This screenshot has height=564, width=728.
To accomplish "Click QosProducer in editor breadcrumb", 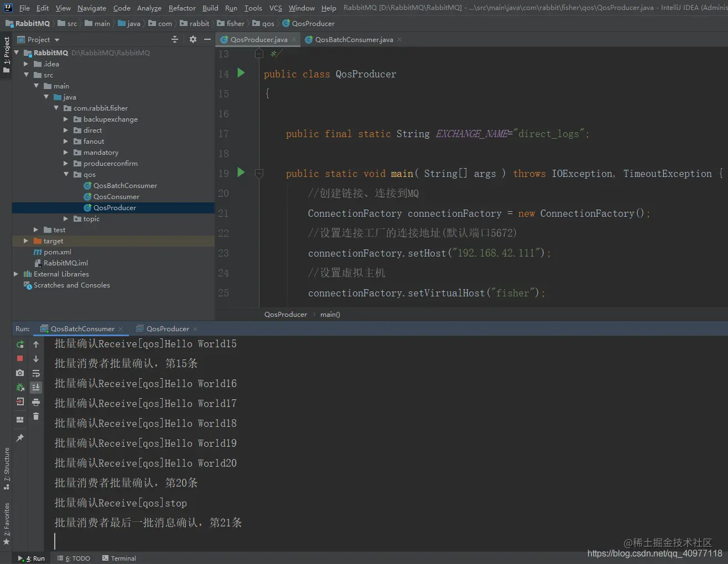I will pyautogui.click(x=285, y=314).
